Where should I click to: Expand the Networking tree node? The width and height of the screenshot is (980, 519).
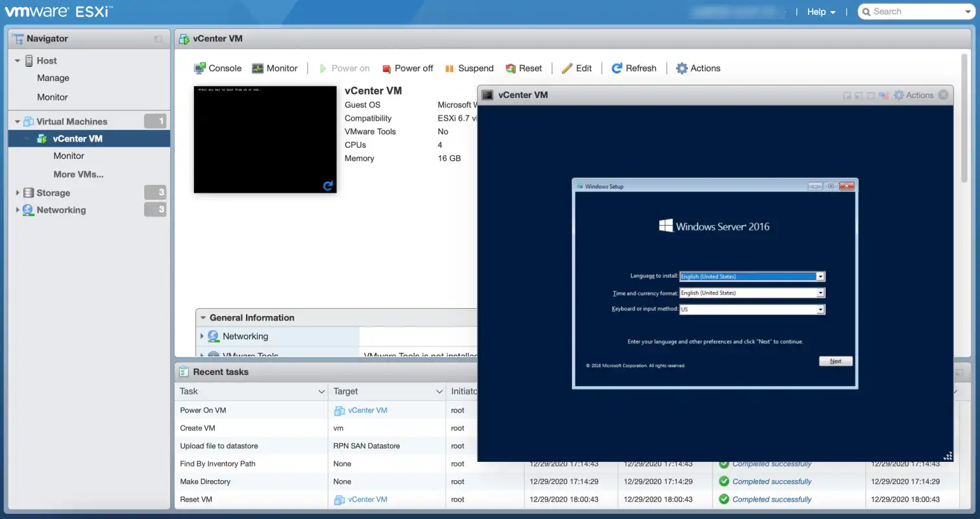[x=18, y=210]
